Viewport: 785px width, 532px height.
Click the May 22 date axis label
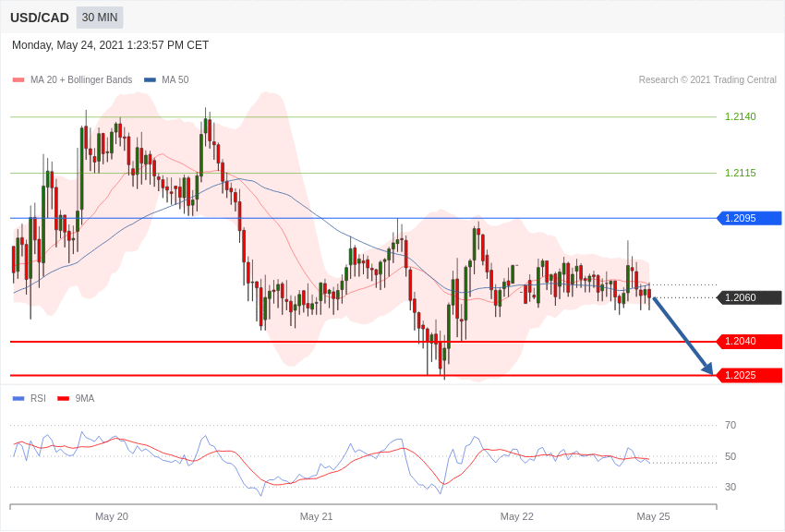(517, 516)
